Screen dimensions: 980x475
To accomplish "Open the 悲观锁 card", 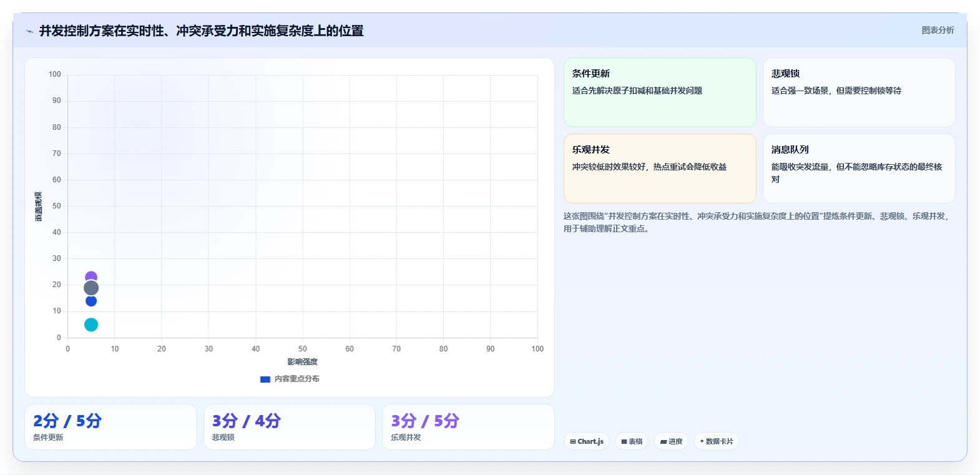I will tap(859, 92).
